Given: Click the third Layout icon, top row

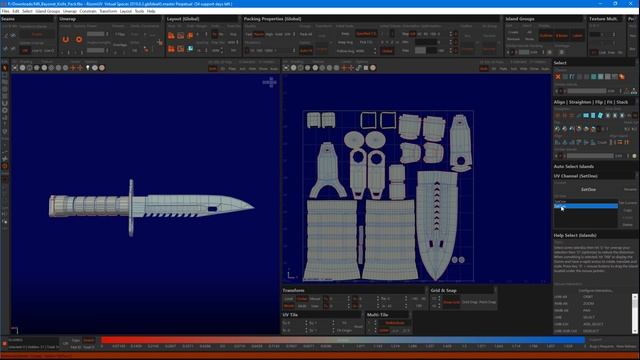Looking at the screenshot, I should (x=190, y=36).
